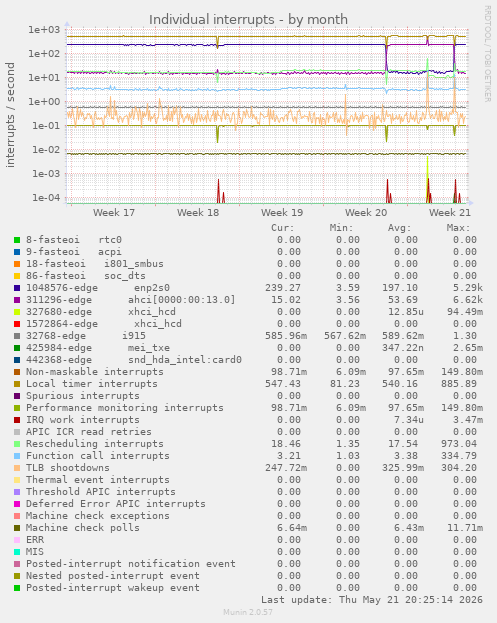Click the gray i915 legend swatch
The image size is (497, 623).
(x=17, y=336)
